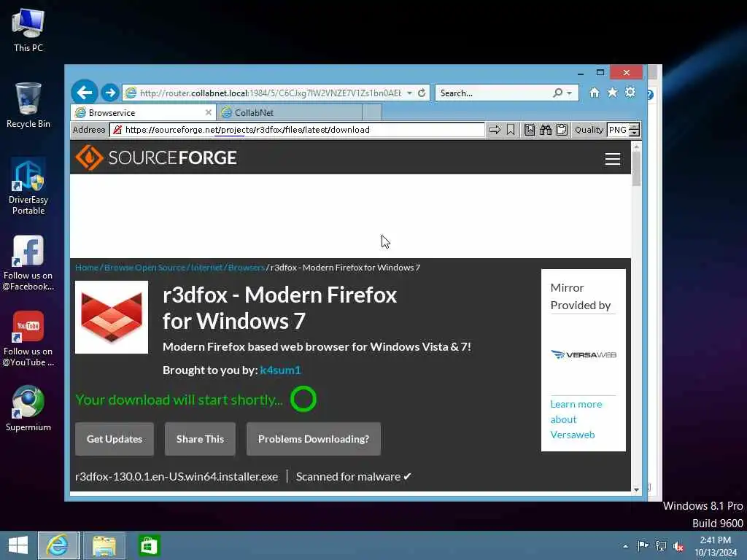Viewport: 747px width, 560px height.
Task: Open Learn more about Versaweb link
Action: [576, 419]
